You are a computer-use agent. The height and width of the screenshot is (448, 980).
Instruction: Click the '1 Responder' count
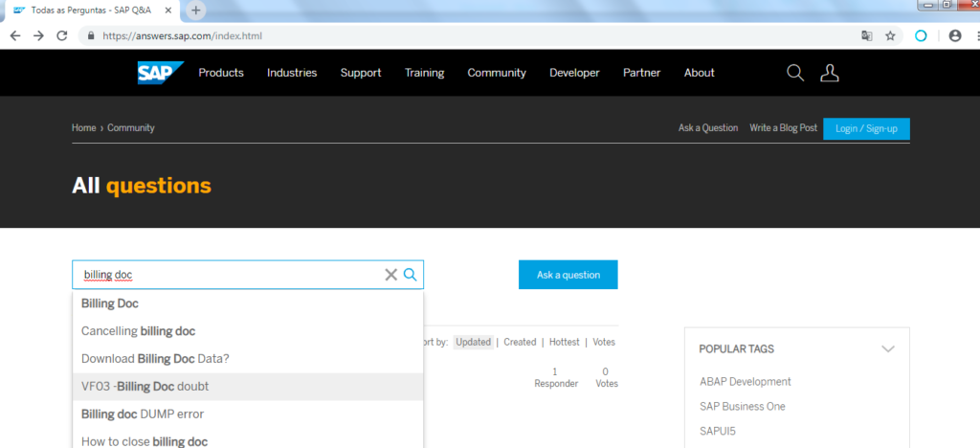[556, 377]
